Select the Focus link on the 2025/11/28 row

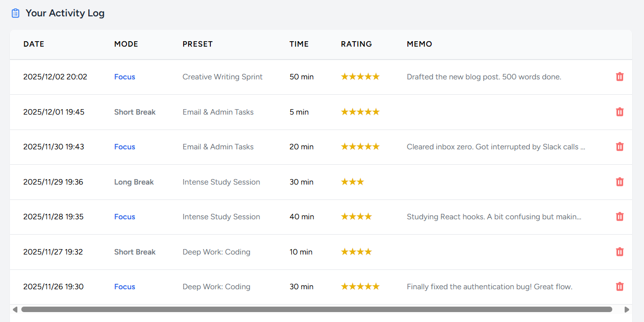125,217
